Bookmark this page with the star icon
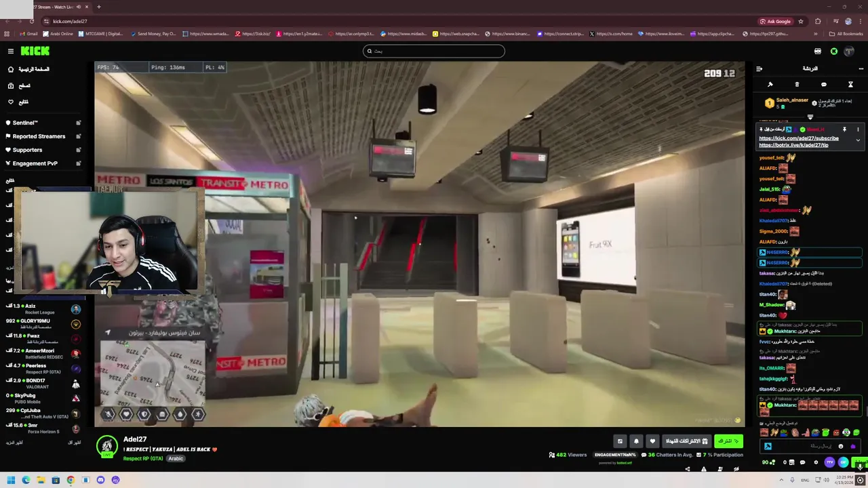The width and height of the screenshot is (868, 488). point(801,21)
